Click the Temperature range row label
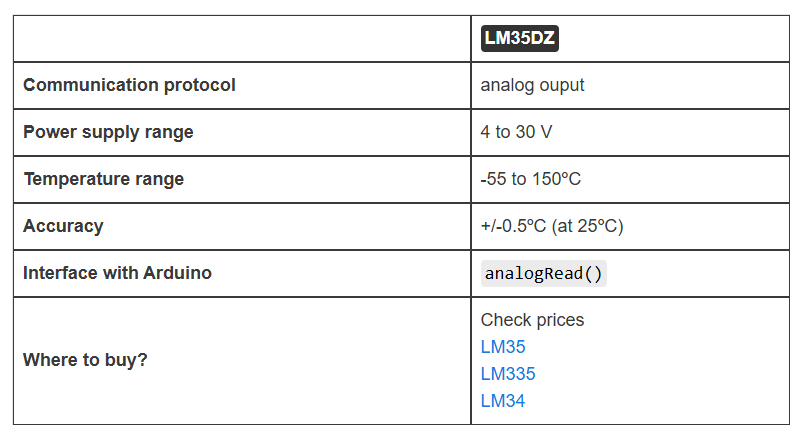Screen dimensions: 802x434 pos(103,179)
